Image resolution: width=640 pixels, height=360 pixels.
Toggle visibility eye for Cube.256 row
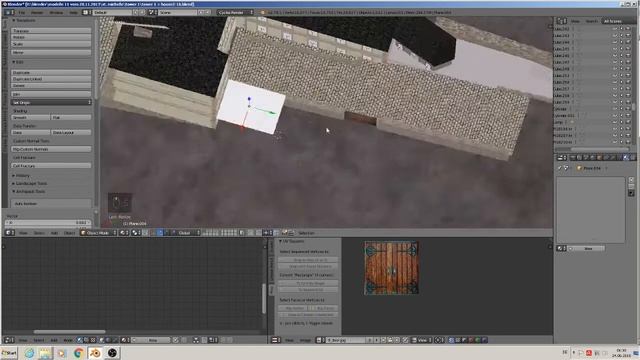click(x=615, y=82)
